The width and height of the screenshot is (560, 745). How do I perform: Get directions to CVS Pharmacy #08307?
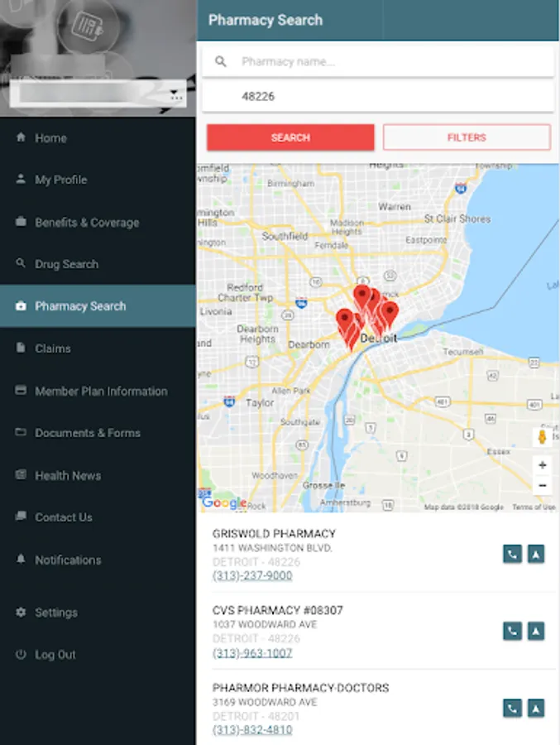pos(536,631)
